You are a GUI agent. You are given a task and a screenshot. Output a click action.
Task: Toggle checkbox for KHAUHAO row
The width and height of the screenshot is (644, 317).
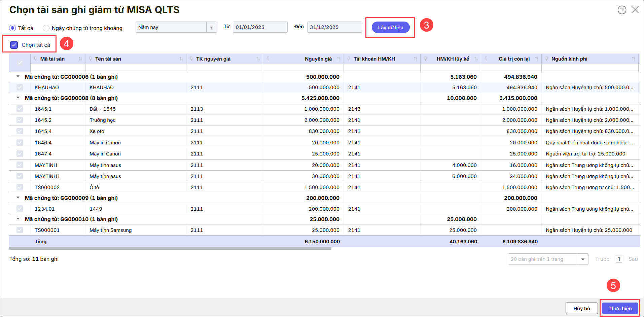(x=20, y=87)
